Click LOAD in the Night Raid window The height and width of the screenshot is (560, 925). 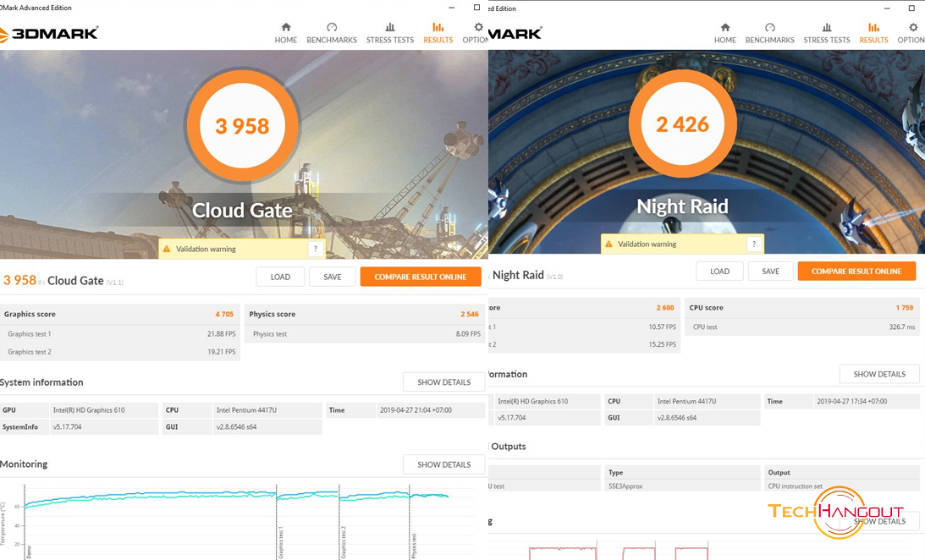[719, 272]
